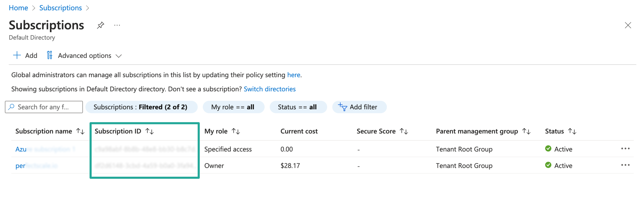Open the ellipsis menu beside Subscriptions title
Viewport: 644px width, 205px height.
tap(117, 25)
